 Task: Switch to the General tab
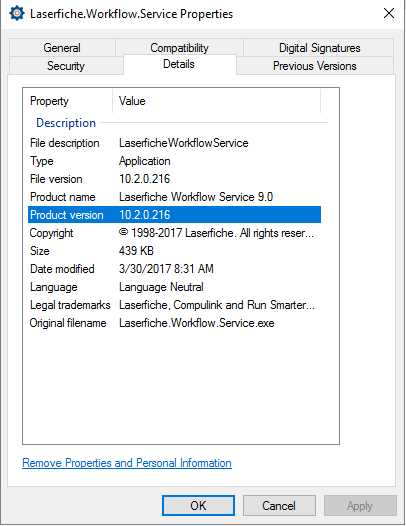pyautogui.click(x=62, y=48)
